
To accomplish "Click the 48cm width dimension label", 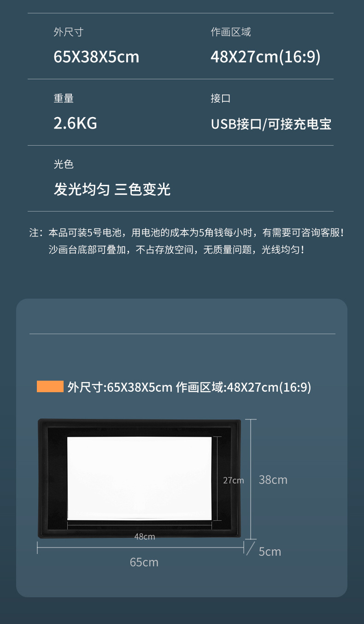I will [145, 536].
